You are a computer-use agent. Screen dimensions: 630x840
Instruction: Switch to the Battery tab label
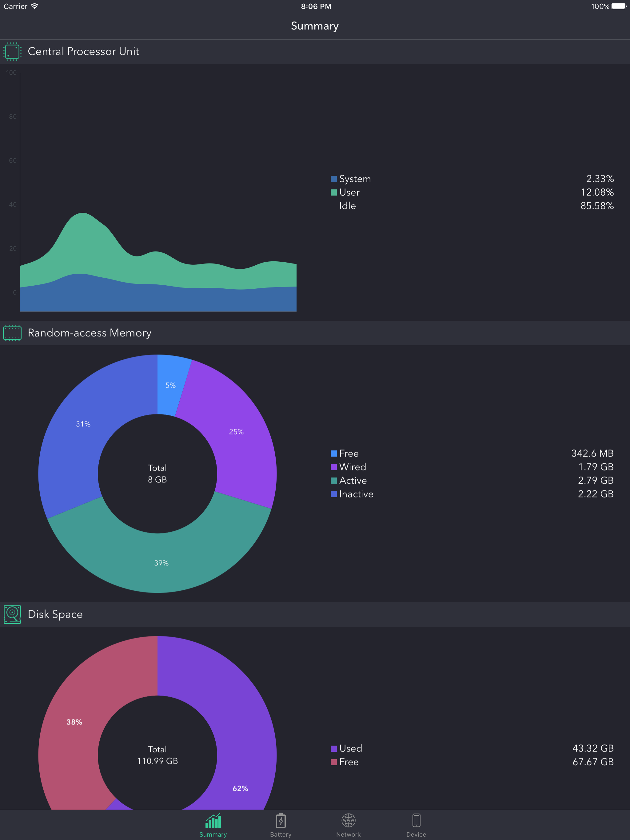point(281,834)
